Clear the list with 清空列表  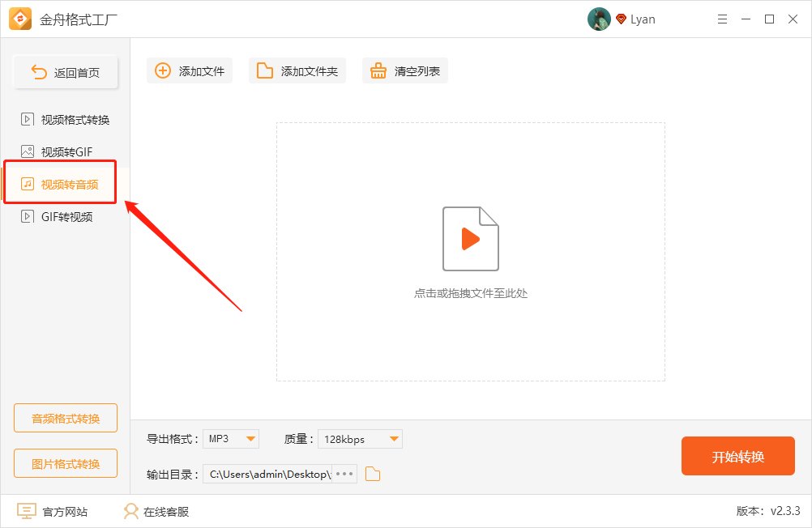[378, 70]
